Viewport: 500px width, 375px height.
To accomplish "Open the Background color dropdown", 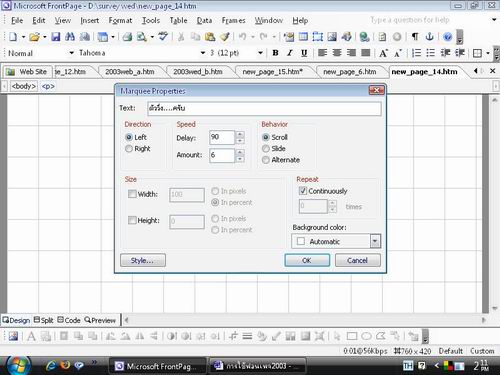I will [375, 241].
